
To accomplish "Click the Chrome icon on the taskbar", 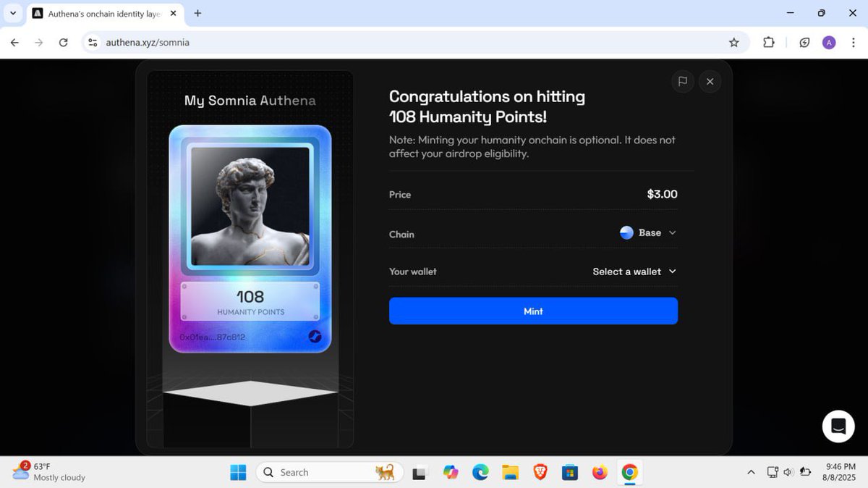I will 629,472.
